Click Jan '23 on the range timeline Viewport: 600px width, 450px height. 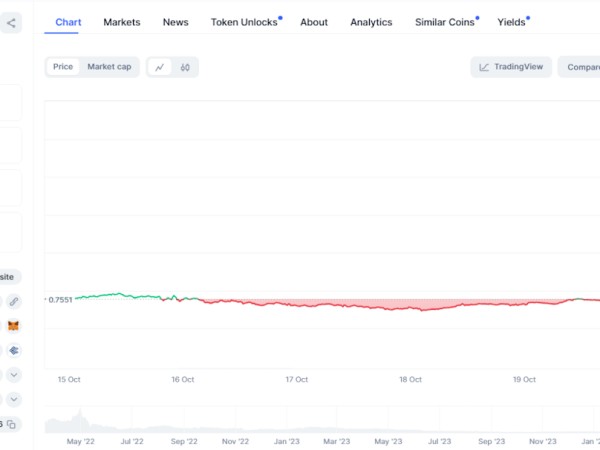click(x=287, y=441)
